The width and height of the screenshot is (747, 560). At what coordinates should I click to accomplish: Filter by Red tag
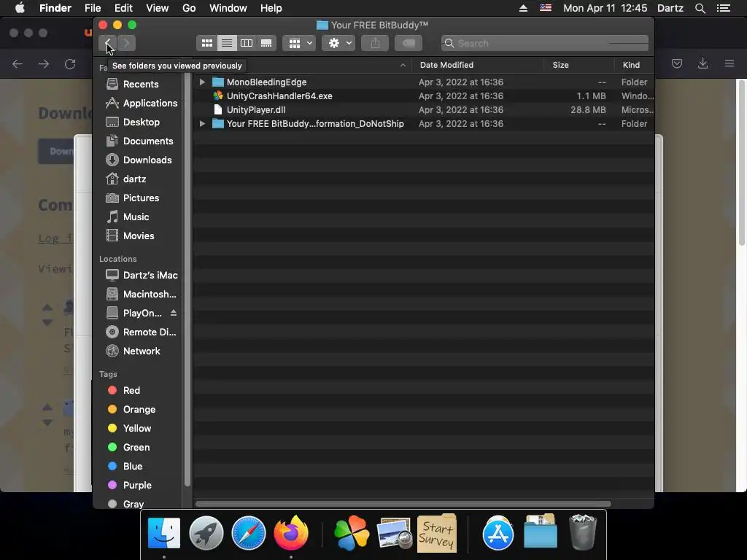pyautogui.click(x=131, y=391)
